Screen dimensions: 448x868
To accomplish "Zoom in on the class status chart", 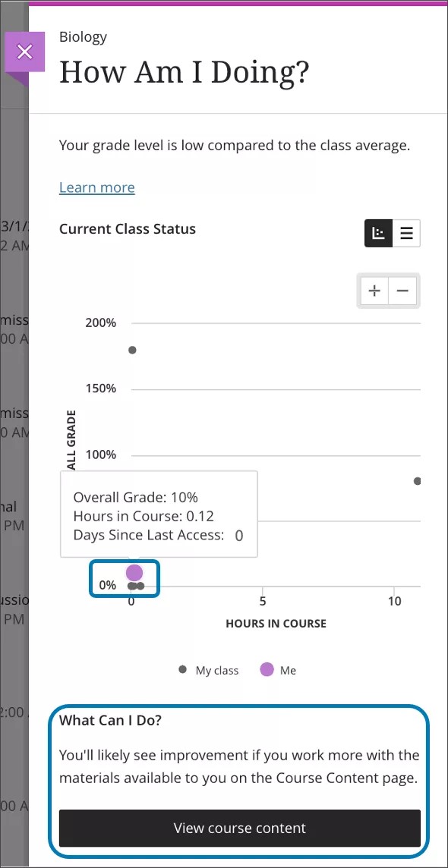I will click(374, 291).
